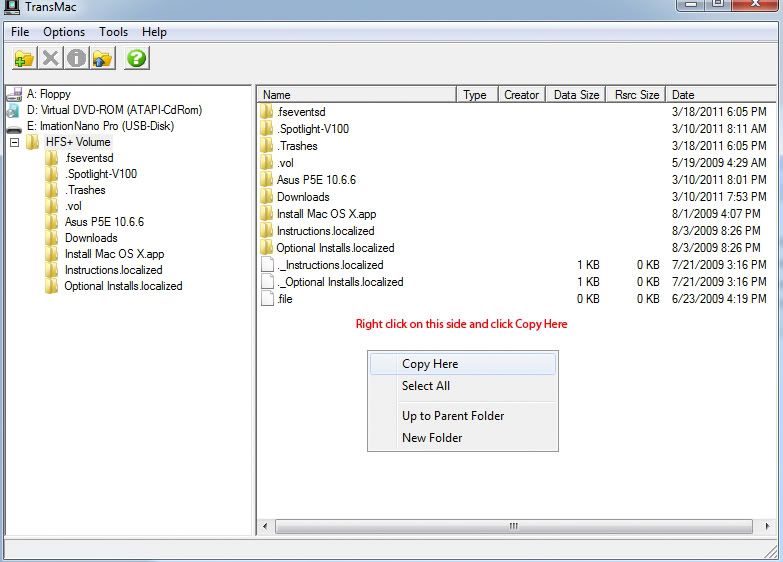Select Downloads name in file list
This screenshot has width=783, height=562.
tap(303, 197)
